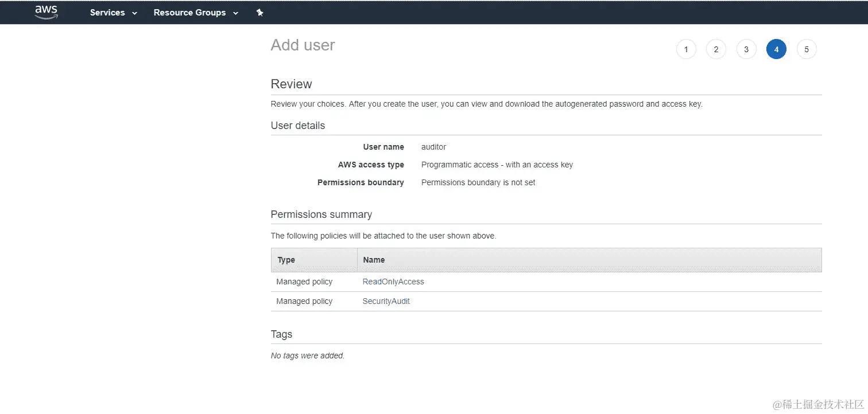Go to step 5 indicator

(807, 49)
